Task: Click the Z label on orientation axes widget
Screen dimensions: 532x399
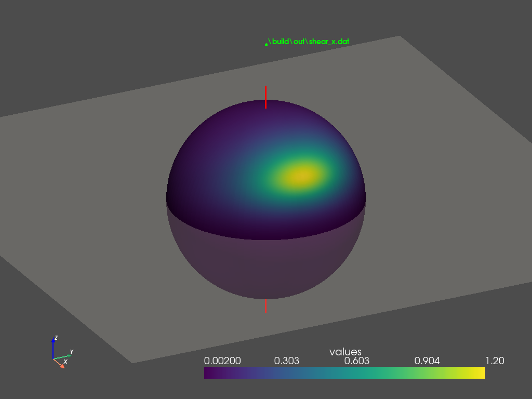Action: click(56, 338)
